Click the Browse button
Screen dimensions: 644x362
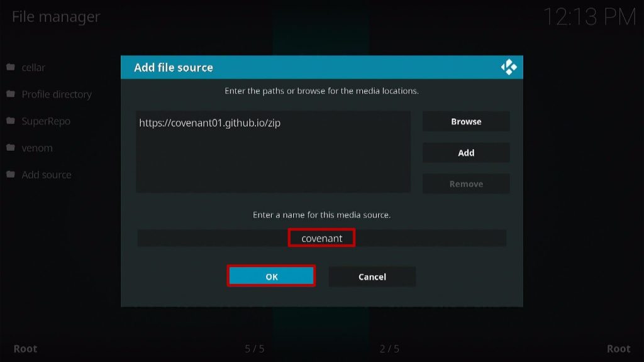466,121
